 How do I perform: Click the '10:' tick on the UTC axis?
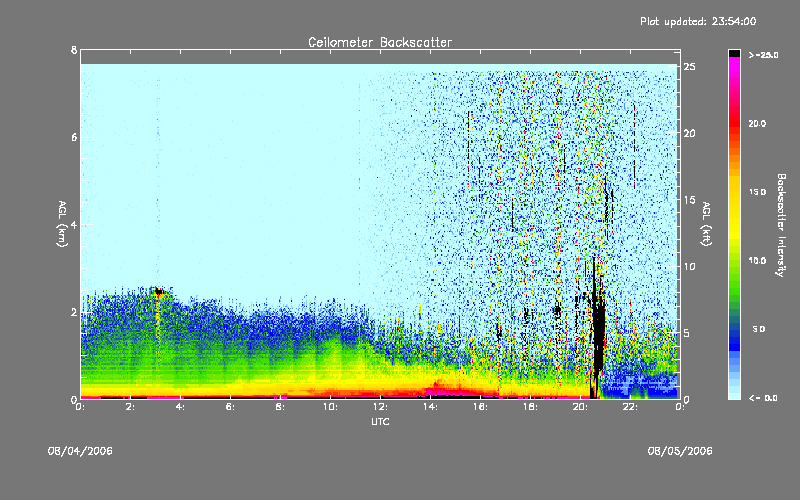pos(330,407)
